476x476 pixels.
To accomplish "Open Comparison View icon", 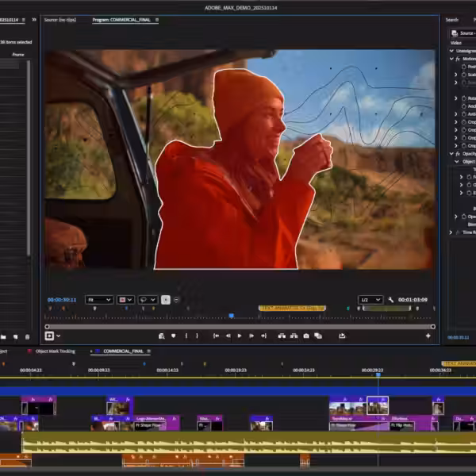I will click(x=318, y=336).
